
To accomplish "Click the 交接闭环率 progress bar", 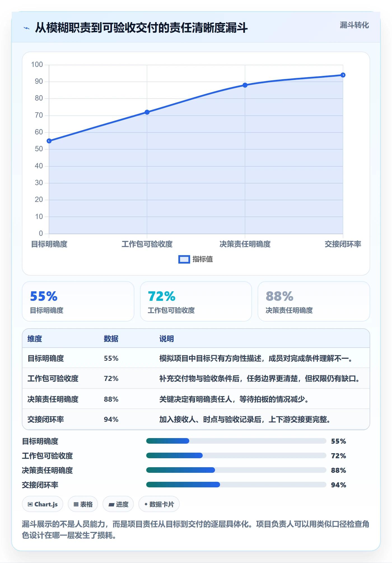I will (236, 485).
